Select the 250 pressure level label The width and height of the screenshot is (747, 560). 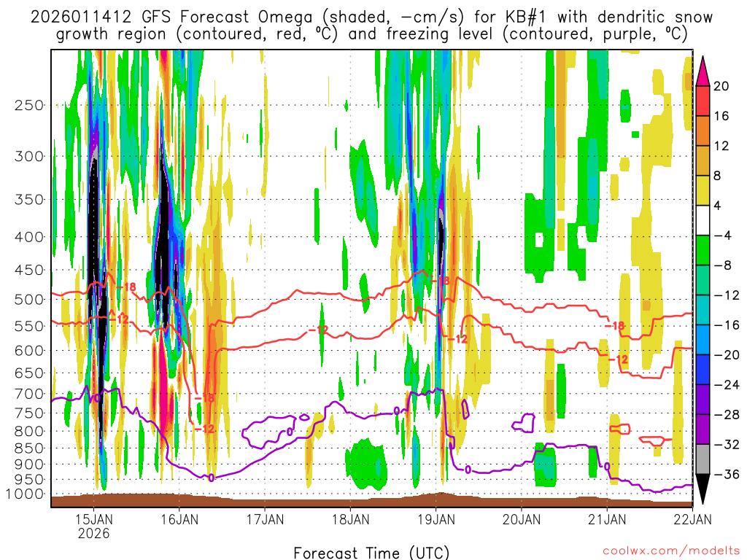(x=29, y=105)
